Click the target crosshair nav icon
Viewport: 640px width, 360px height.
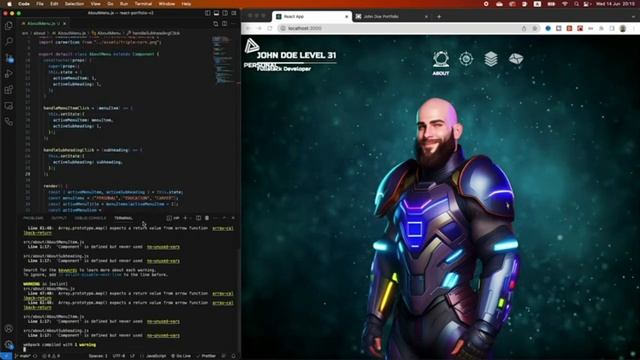tap(466, 59)
